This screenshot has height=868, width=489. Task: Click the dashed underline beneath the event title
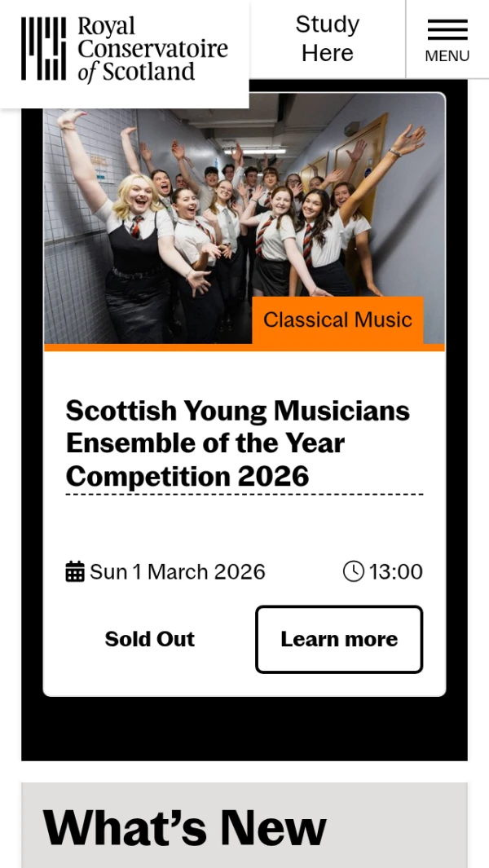tap(244, 495)
